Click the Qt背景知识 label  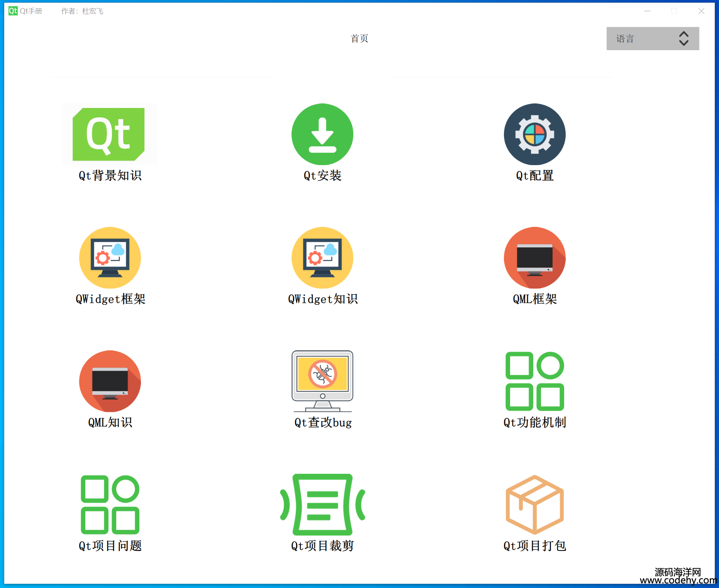tap(110, 176)
